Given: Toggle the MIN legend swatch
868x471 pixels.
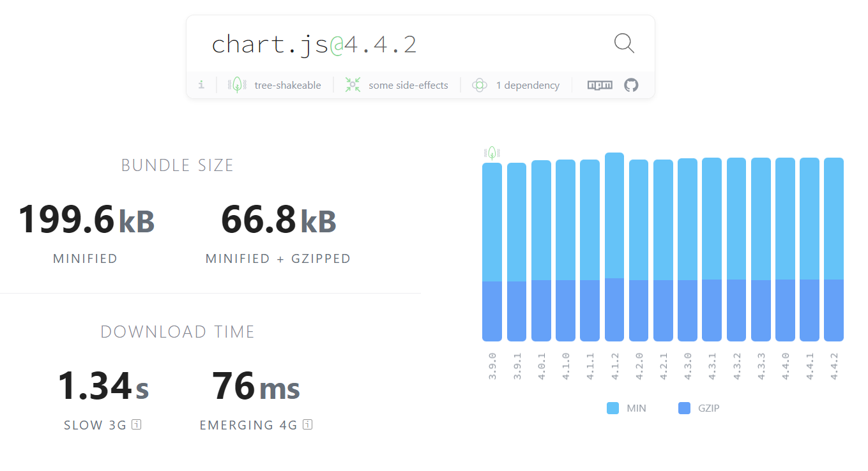Looking at the screenshot, I should [613, 408].
